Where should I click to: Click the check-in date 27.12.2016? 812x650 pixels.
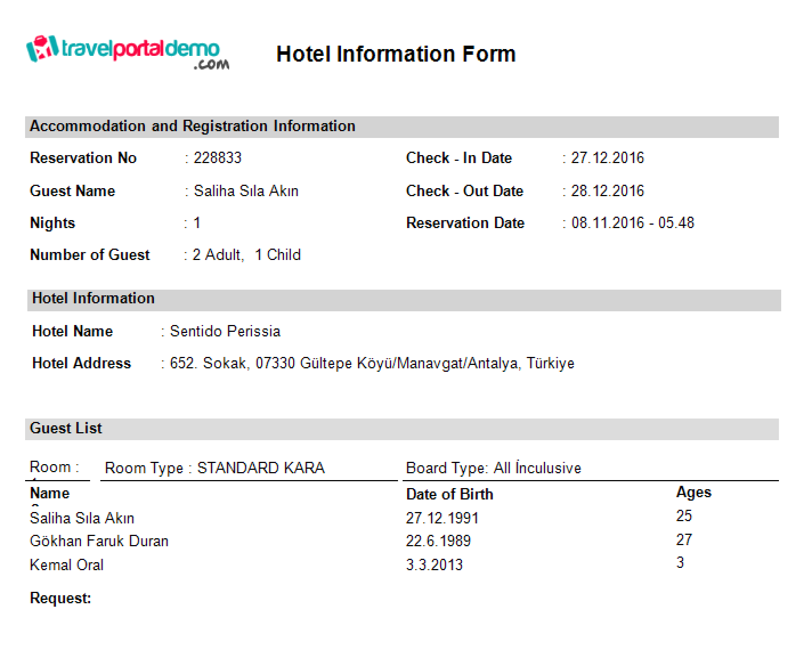pos(607,158)
